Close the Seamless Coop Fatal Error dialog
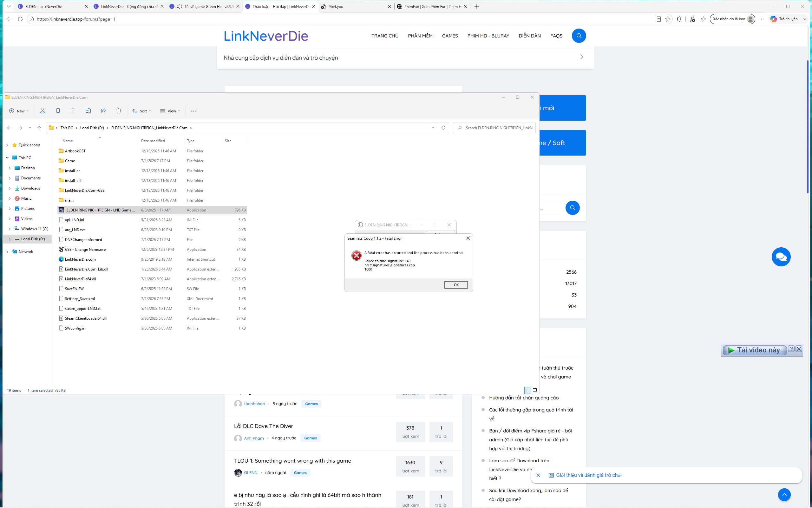Viewport: 812px width, 508px height. click(468, 238)
